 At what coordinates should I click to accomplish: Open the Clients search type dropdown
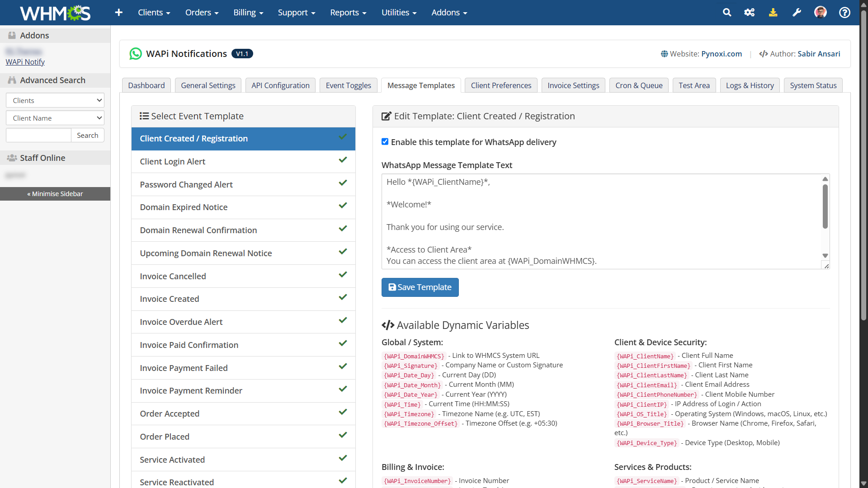(x=55, y=100)
